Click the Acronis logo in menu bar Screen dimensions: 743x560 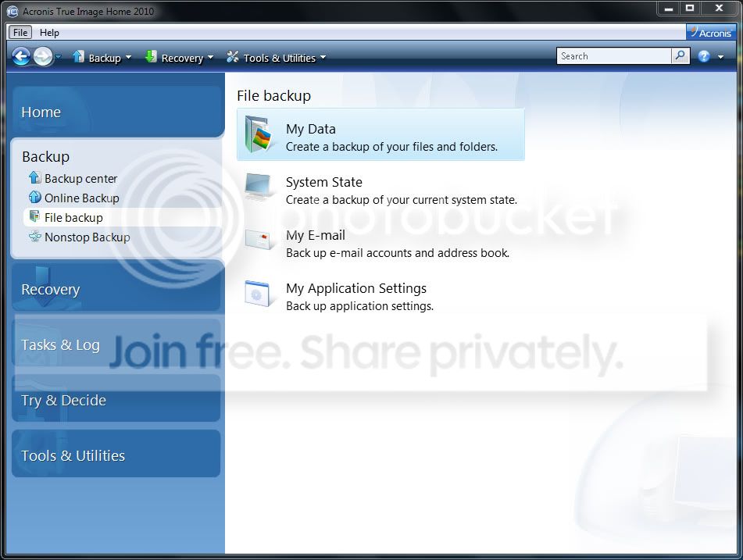pyautogui.click(x=710, y=32)
